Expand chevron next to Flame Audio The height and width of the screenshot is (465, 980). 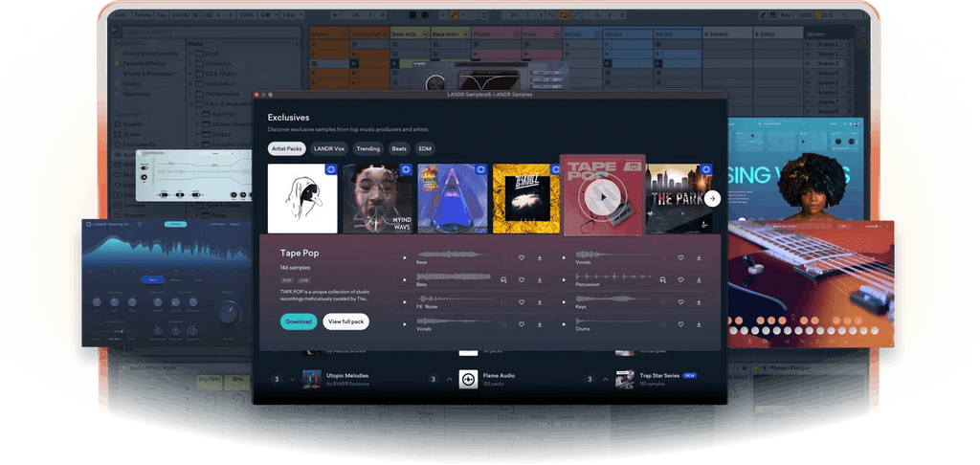(x=450, y=380)
